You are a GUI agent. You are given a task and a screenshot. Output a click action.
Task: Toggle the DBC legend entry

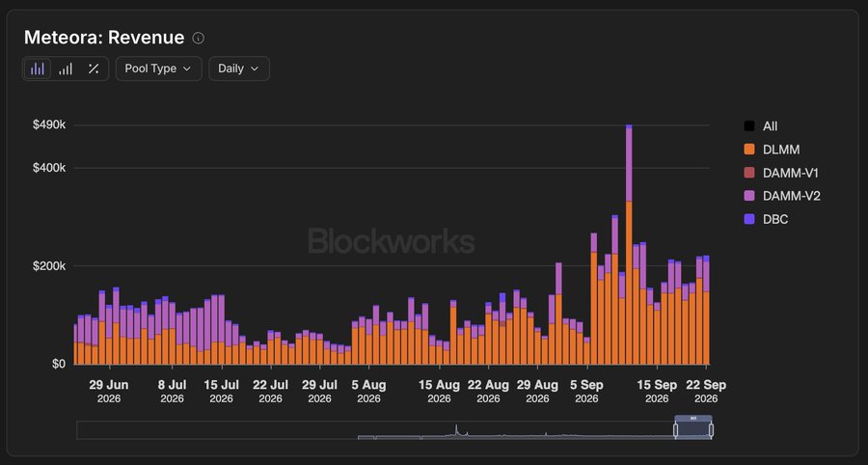pos(766,219)
